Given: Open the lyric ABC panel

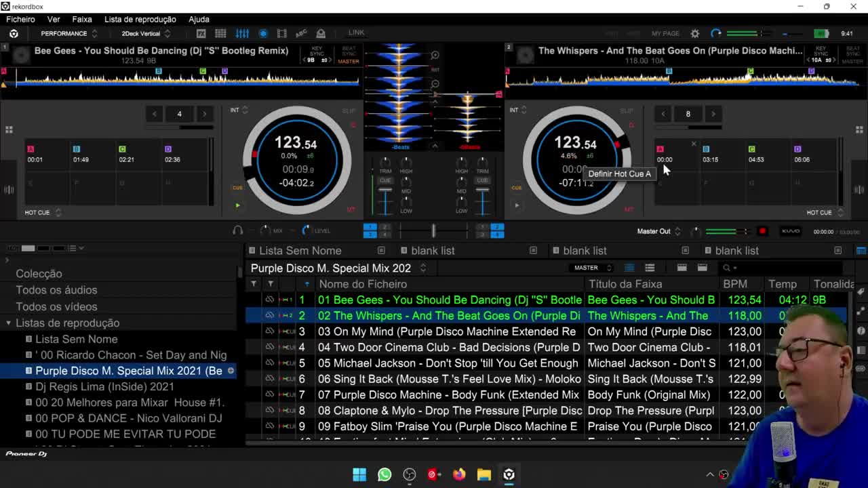Looking at the screenshot, I should 301,33.
